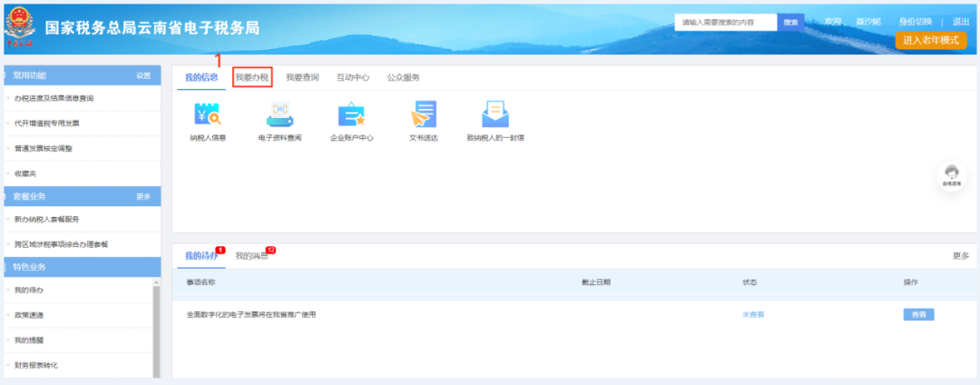This screenshot has height=385, width=980.
Task: Switch to the 公众服务 tab
Action: 403,77
